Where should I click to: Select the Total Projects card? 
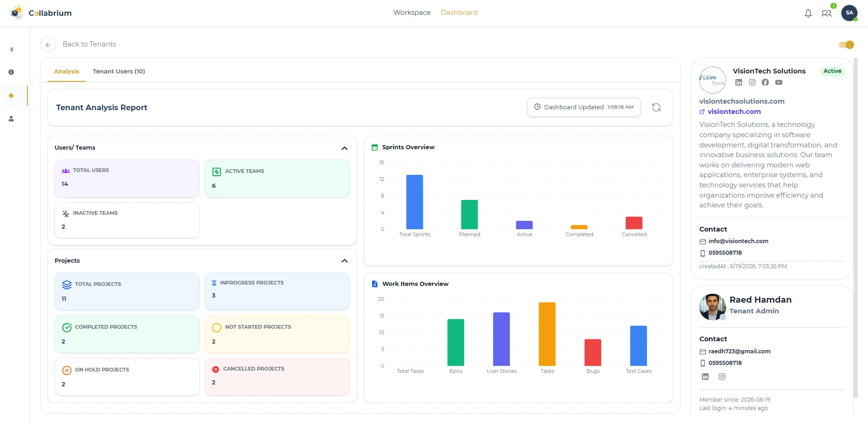click(127, 291)
